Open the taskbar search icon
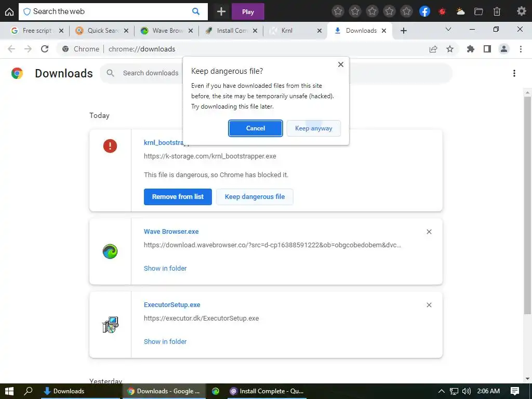532x399 pixels. tap(28, 391)
